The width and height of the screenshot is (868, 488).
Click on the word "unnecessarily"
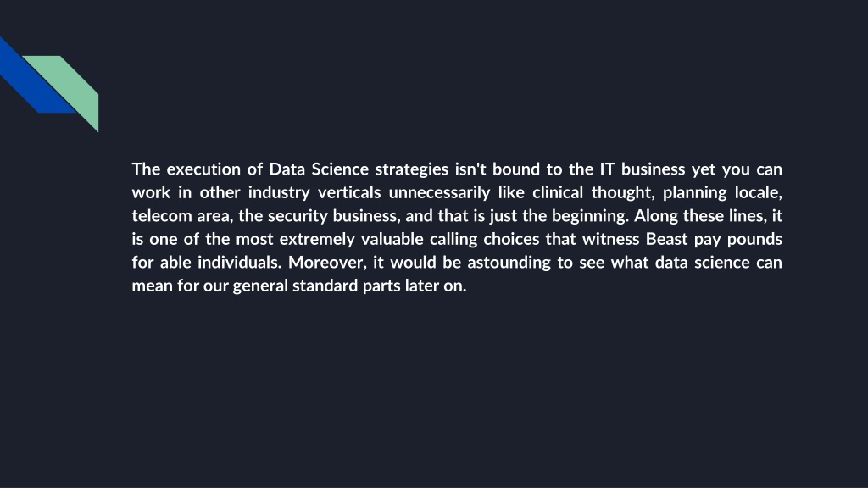coord(439,193)
